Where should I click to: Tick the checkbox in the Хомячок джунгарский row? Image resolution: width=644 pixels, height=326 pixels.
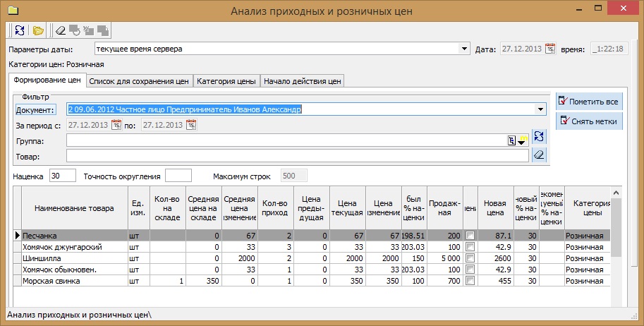click(470, 247)
